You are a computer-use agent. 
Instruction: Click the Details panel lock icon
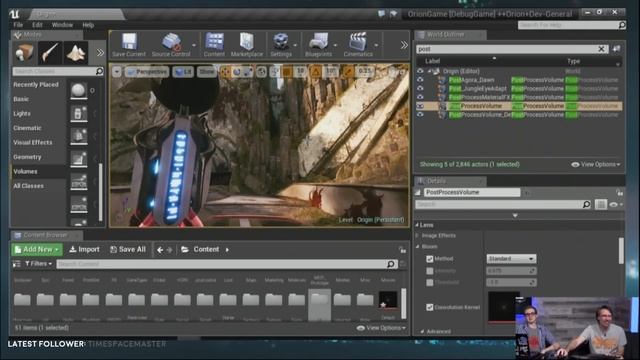click(x=619, y=192)
